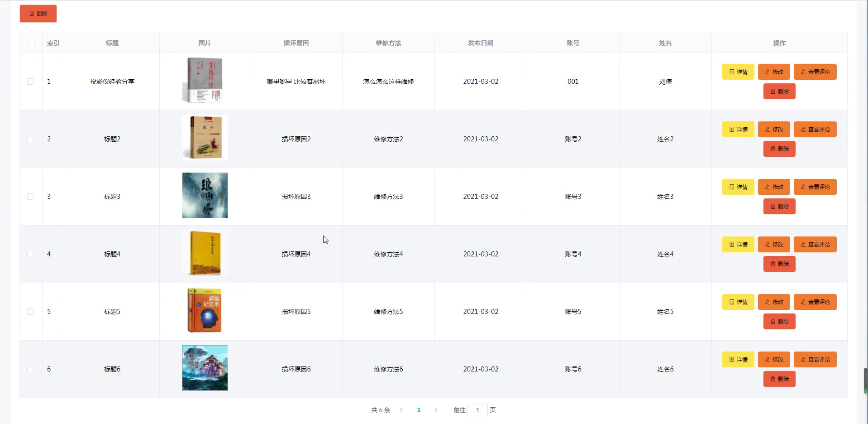The width and height of the screenshot is (868, 424).
Task: Click the 前往 page number input field
Action: pos(477,410)
